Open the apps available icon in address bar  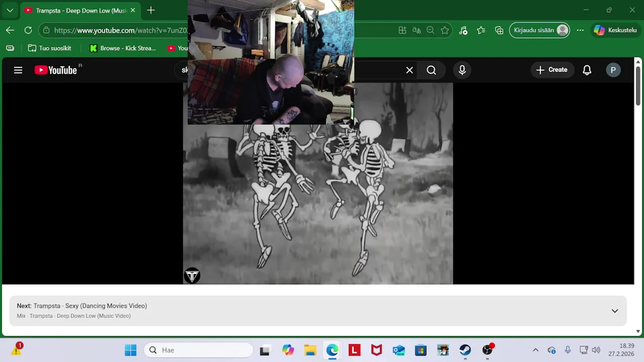403,30
